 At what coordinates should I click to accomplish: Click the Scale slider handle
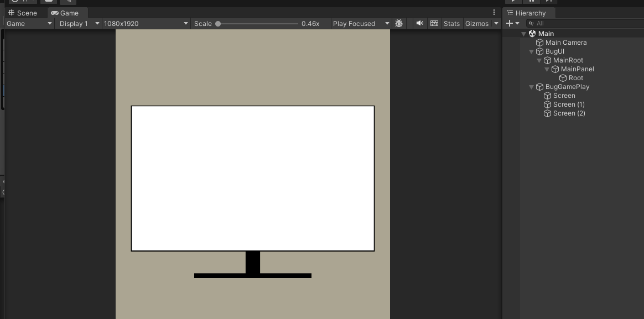pos(218,24)
